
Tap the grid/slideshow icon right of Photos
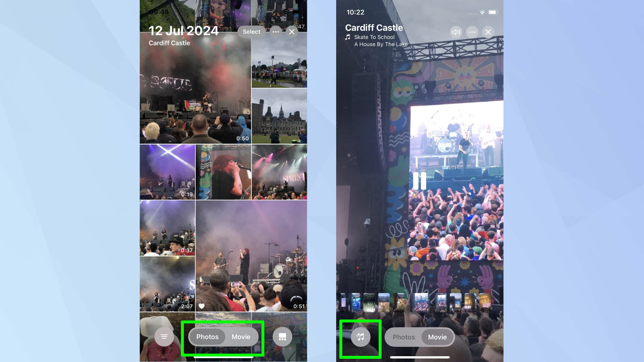pyautogui.click(x=282, y=337)
